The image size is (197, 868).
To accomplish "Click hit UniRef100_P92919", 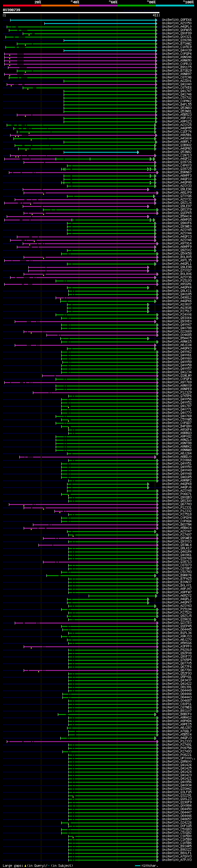I will 177,650.
